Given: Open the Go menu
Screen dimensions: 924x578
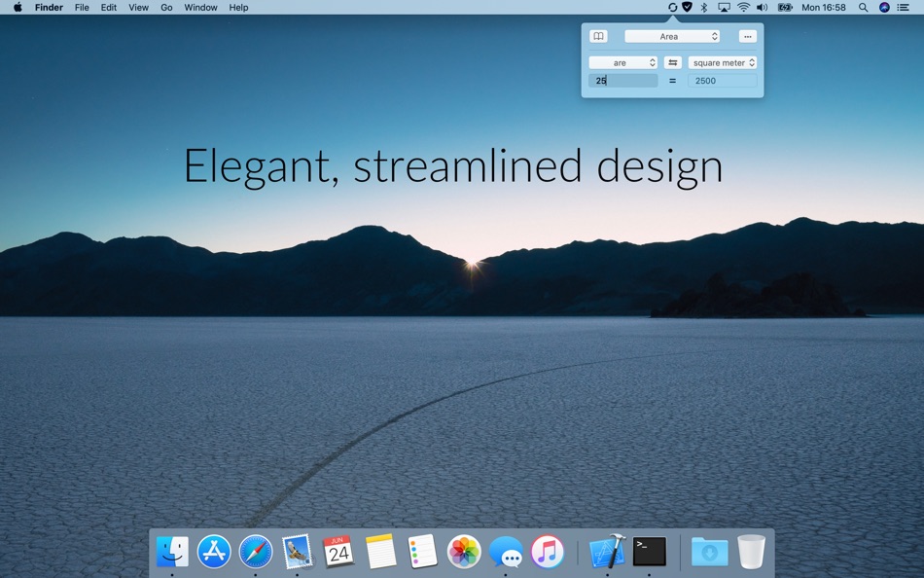Looking at the screenshot, I should [x=166, y=8].
